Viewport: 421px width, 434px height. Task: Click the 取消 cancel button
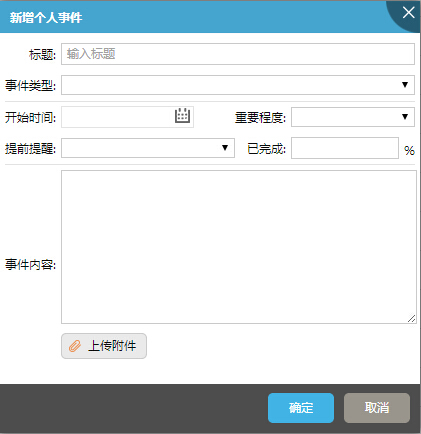[x=377, y=408]
